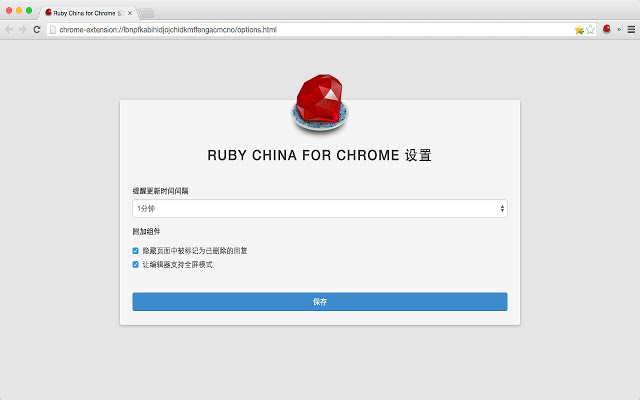Click the hide deleted replies option text
Image resolution: width=640 pixels, height=400 pixels.
195,251
